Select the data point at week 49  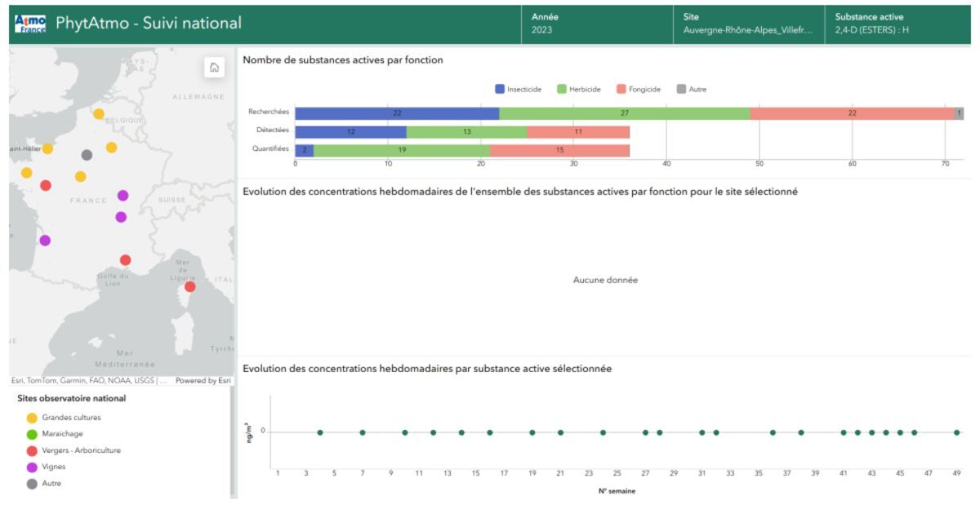(x=956, y=432)
